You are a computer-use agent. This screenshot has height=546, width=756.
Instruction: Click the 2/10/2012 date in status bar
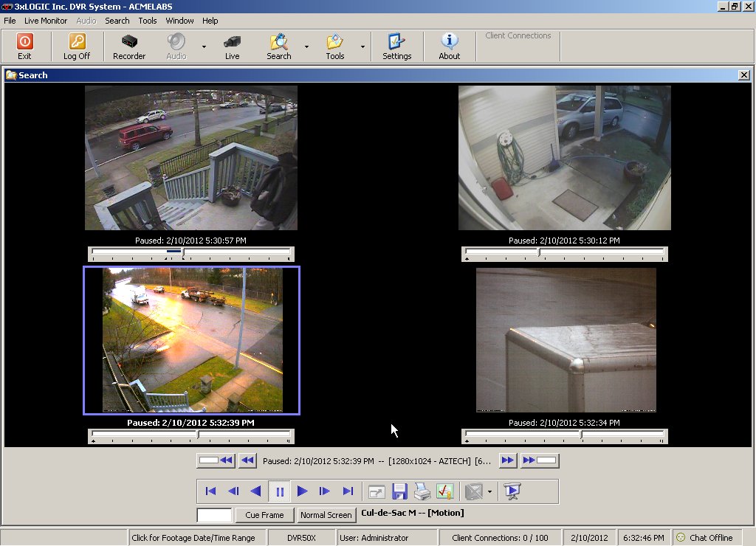click(x=589, y=538)
